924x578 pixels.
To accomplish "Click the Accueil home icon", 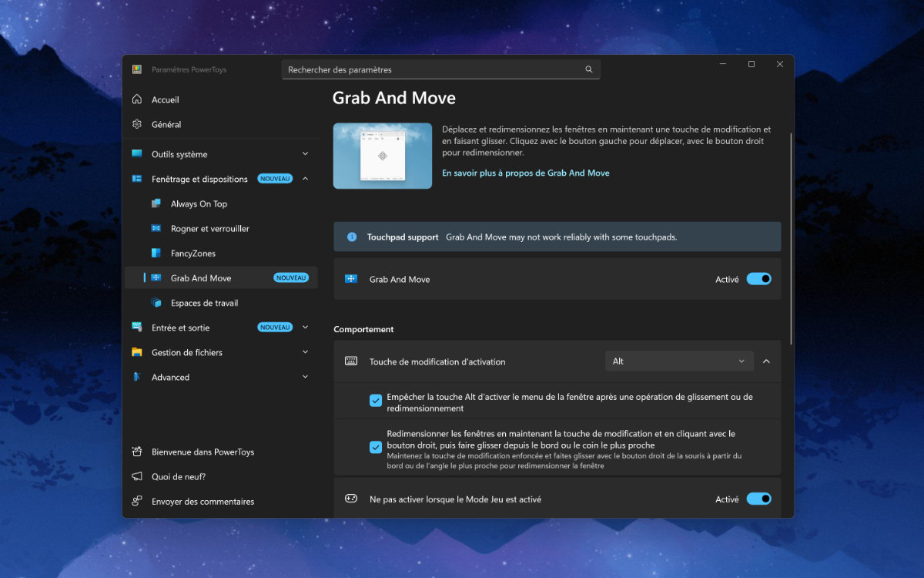I will tap(137, 99).
